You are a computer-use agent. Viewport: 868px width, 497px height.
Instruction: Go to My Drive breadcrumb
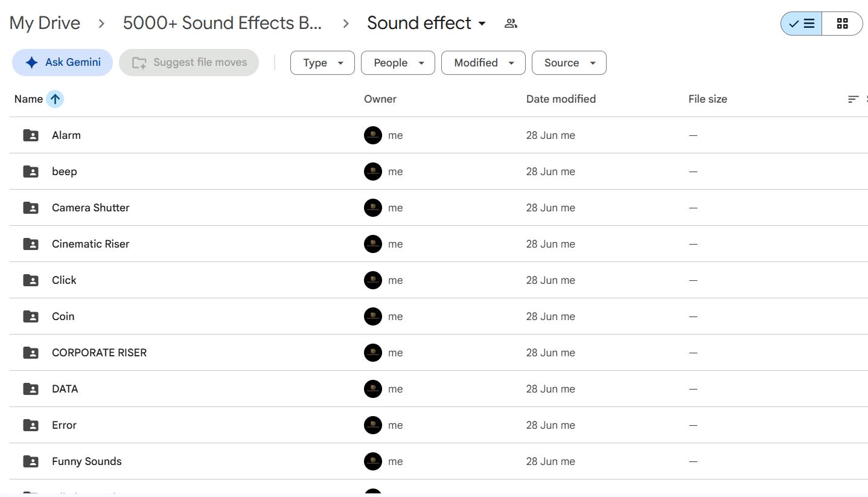(45, 23)
